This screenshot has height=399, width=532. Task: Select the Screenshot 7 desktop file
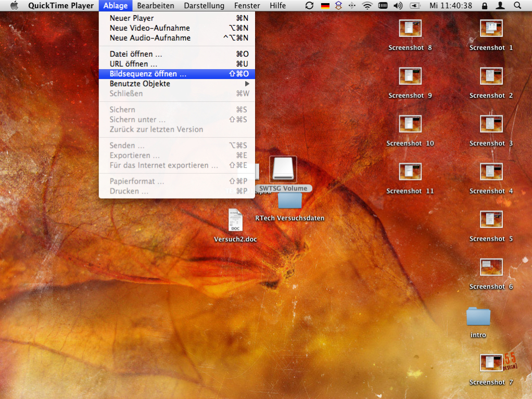[491, 363]
